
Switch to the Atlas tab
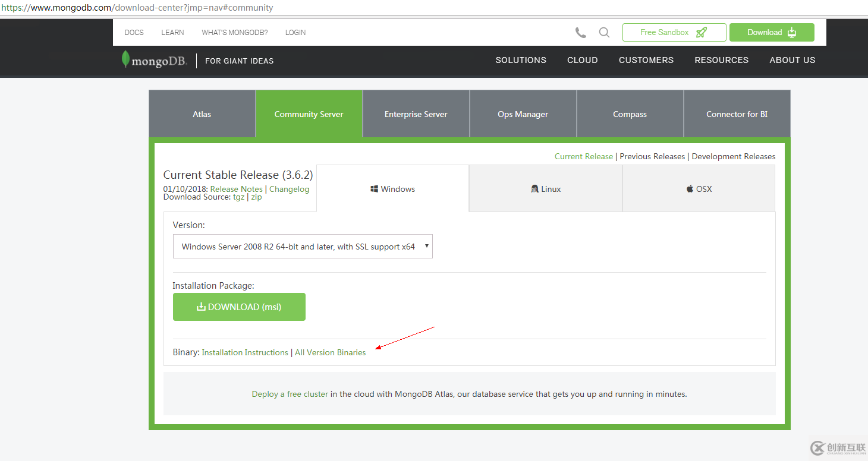click(x=202, y=114)
